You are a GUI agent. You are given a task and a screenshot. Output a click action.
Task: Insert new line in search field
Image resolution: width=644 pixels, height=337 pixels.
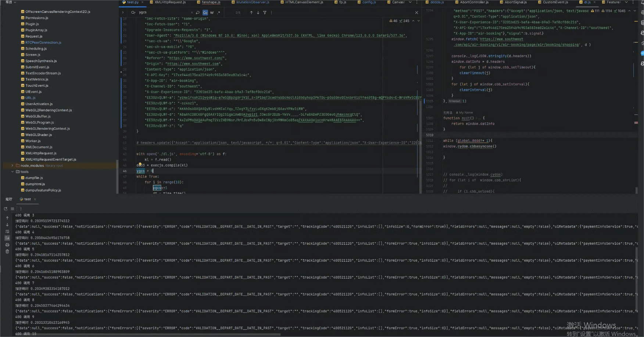[x=198, y=12]
